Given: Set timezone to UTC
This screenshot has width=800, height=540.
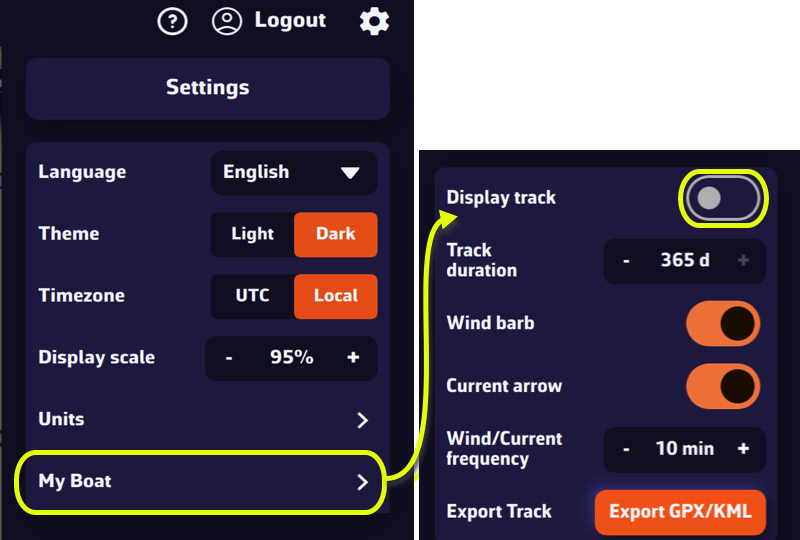Looking at the screenshot, I should (x=252, y=296).
